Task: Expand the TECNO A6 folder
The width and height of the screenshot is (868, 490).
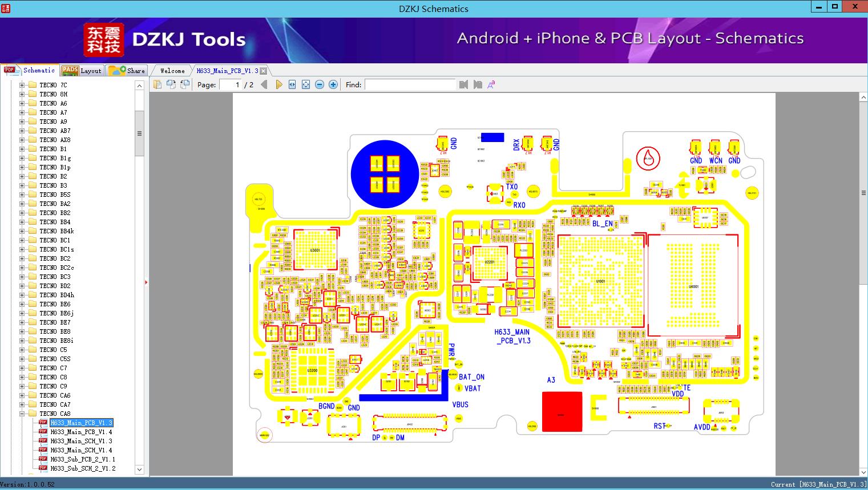Action: coord(22,103)
